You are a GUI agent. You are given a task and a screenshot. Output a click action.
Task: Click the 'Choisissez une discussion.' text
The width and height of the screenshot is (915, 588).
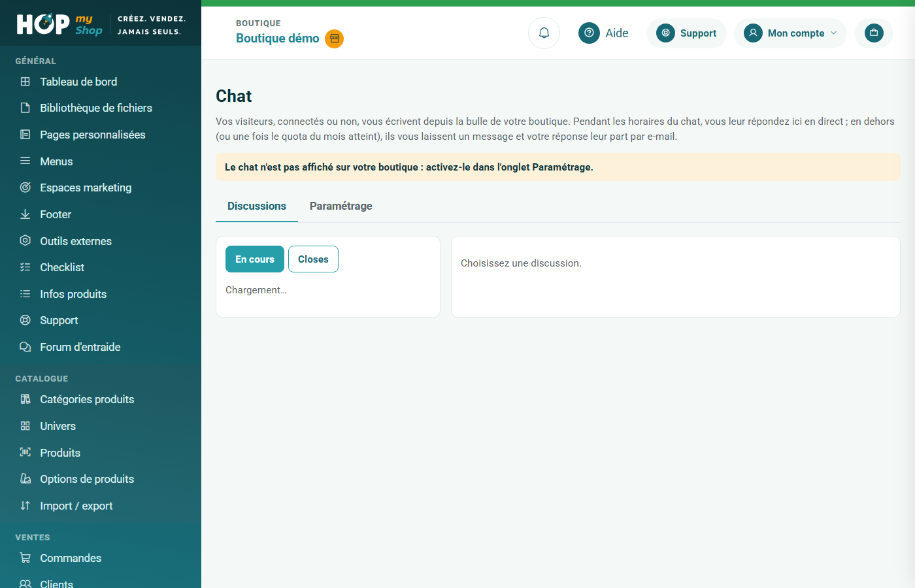[x=521, y=263]
